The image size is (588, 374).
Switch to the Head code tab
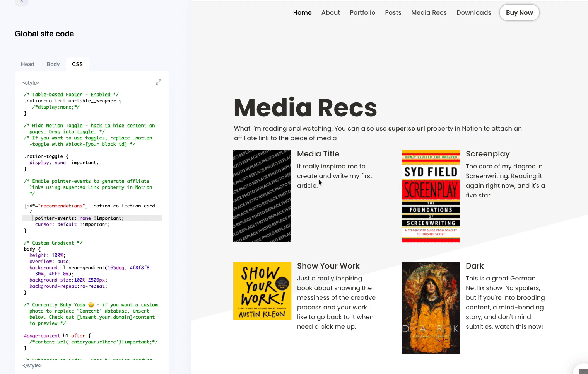coord(27,64)
